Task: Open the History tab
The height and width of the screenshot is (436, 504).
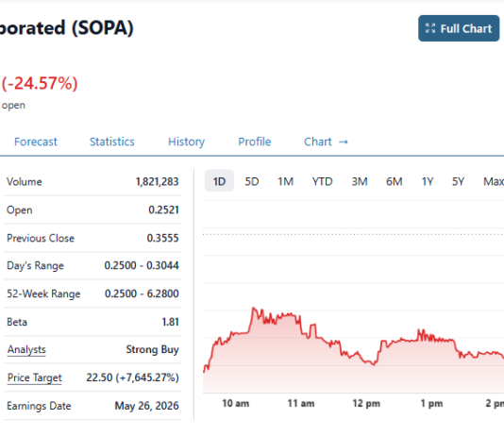Action: coord(187,142)
